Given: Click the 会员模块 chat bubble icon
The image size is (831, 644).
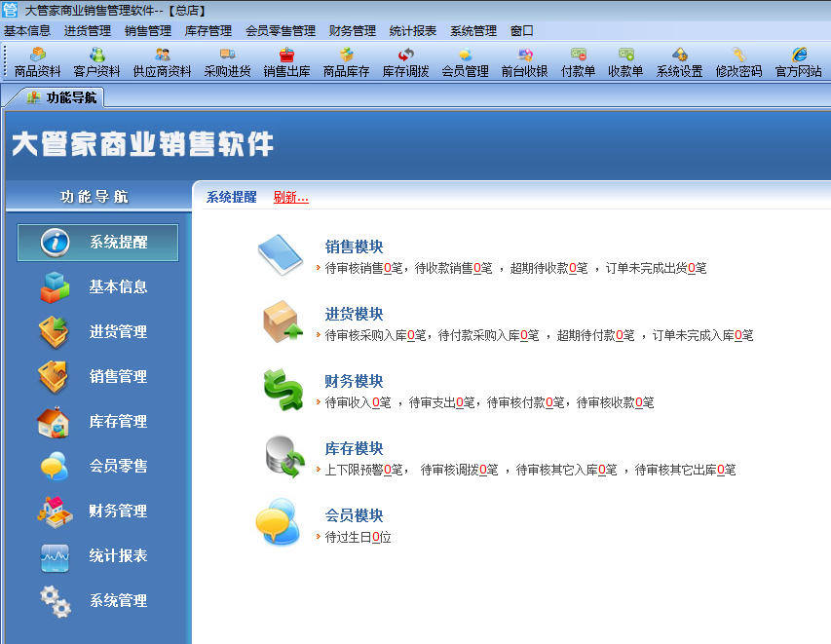Looking at the screenshot, I should click(282, 523).
